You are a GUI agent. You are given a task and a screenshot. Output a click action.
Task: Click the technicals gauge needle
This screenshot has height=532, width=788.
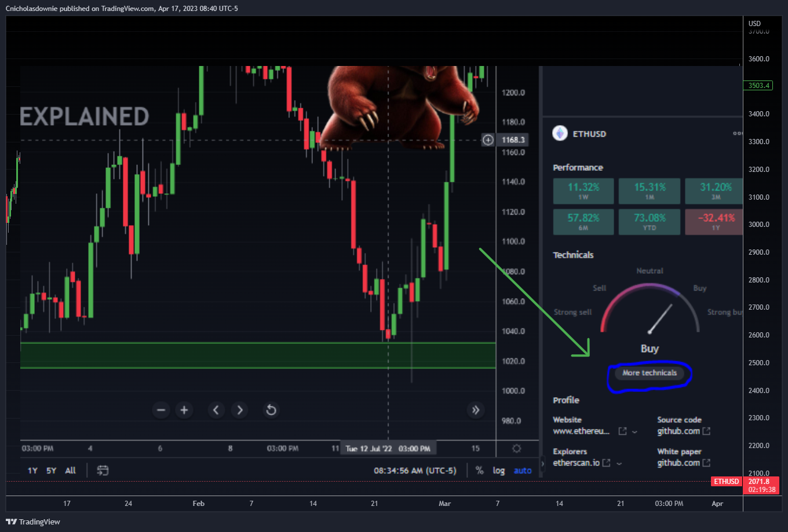tap(661, 319)
